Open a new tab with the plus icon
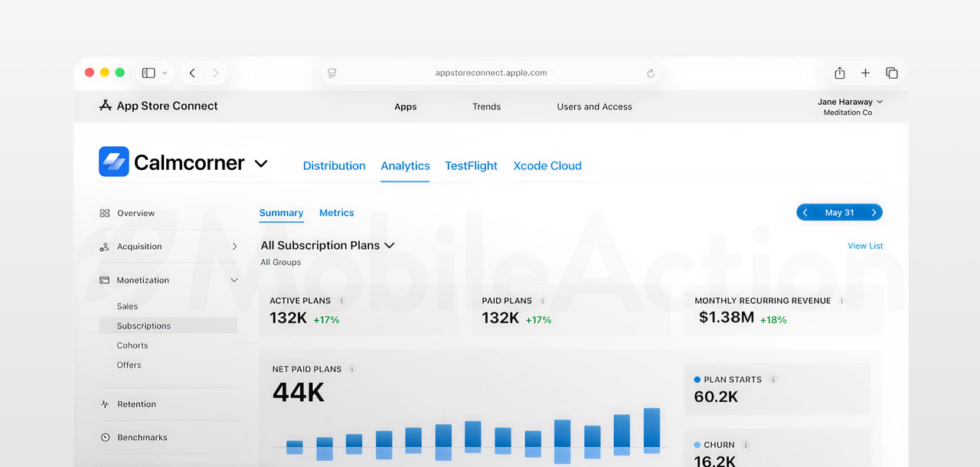Screen dimensions: 980x467 point(865,73)
